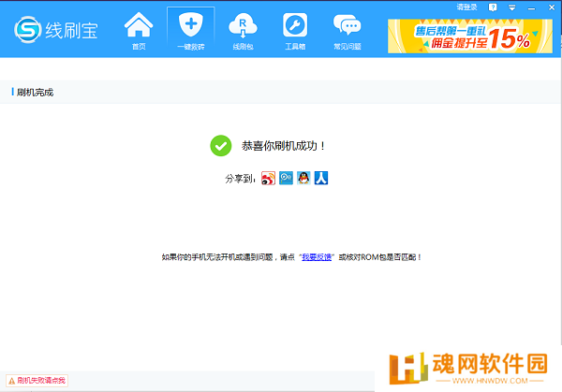The width and height of the screenshot is (562, 392).
Task: Click the 恭喜你刷机成功 message text
Action: pyautogui.click(x=283, y=146)
